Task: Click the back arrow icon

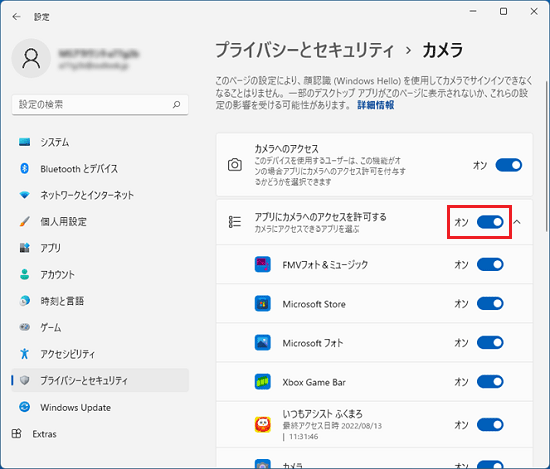Action: click(16, 17)
